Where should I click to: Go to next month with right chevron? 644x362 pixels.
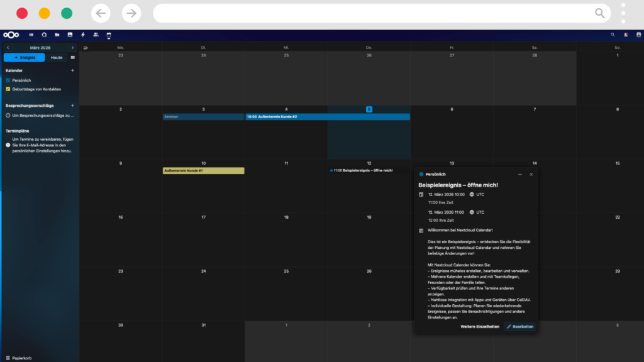click(72, 48)
